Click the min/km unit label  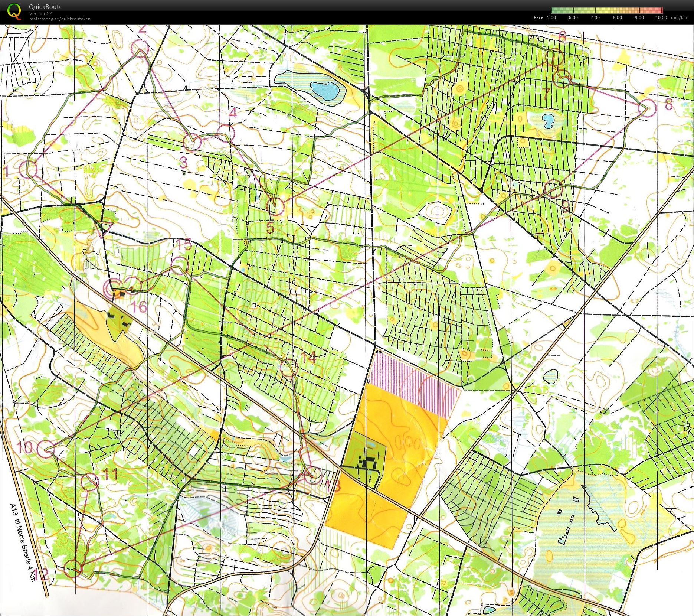tap(679, 17)
